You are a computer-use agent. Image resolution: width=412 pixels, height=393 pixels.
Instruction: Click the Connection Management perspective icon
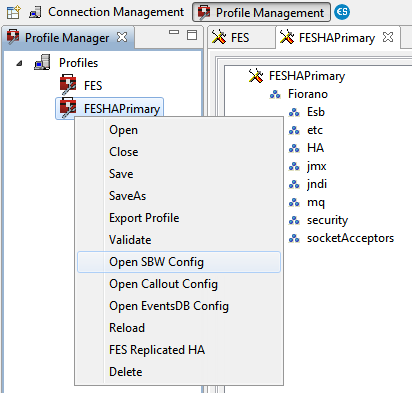tap(35, 12)
